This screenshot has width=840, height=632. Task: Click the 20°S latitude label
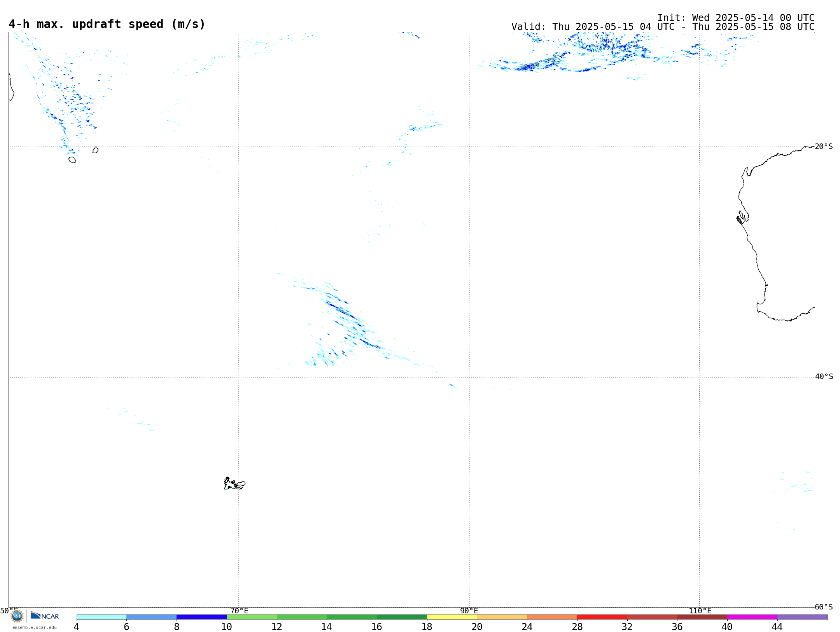pyautogui.click(x=824, y=147)
